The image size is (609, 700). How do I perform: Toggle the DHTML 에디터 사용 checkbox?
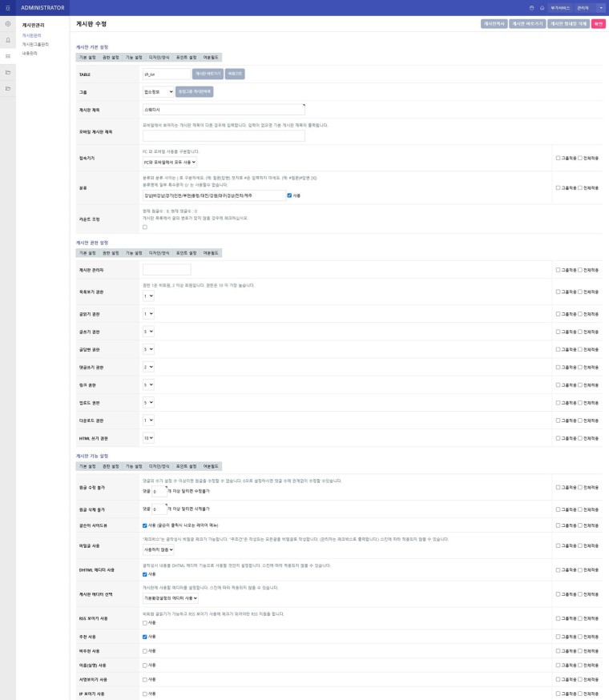click(145, 574)
